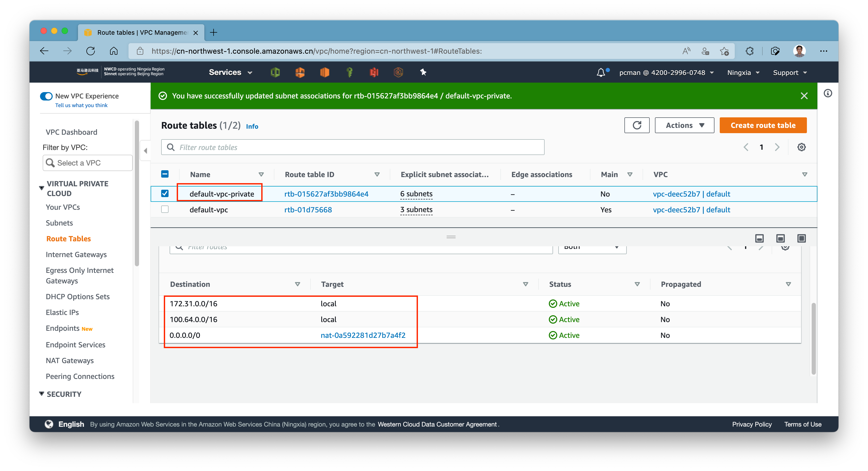868x471 pixels.
Task: Collapse the Security section
Action: (41, 394)
